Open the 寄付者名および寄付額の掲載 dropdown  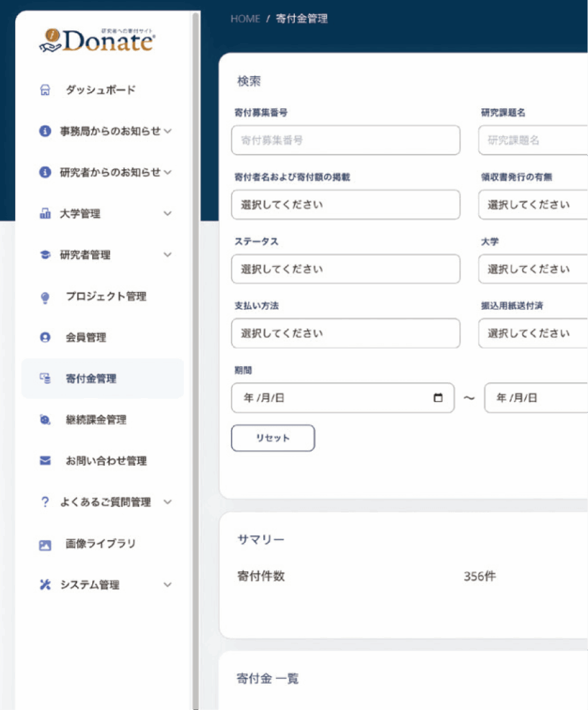345,205
